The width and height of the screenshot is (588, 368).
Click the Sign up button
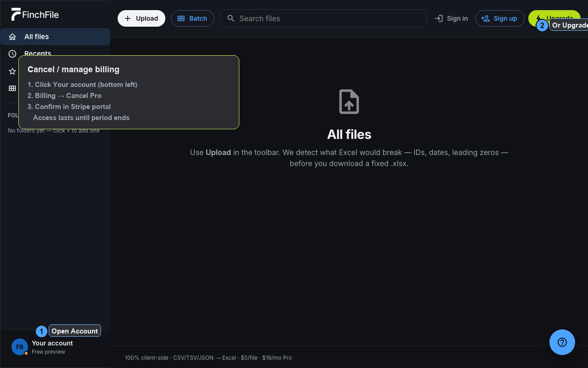[500, 18]
